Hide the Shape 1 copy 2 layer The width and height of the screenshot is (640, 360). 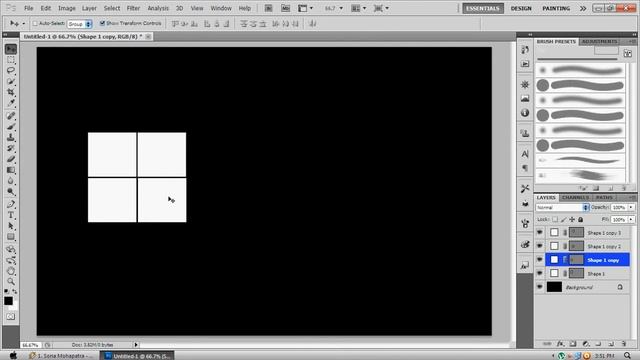(540, 246)
